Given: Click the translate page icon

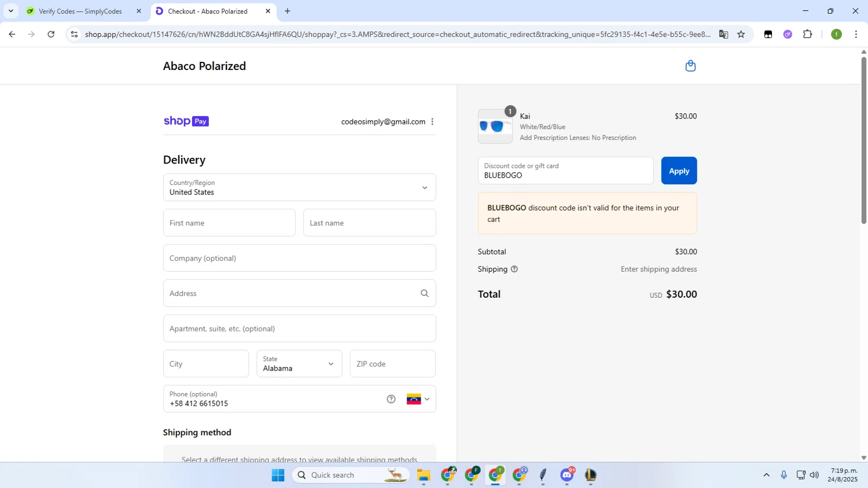Looking at the screenshot, I should 723,34.
